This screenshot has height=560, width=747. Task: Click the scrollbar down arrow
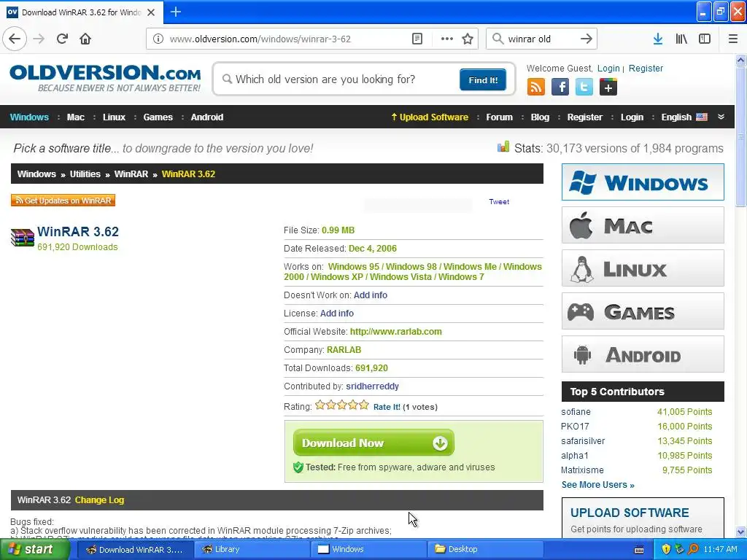point(740,532)
